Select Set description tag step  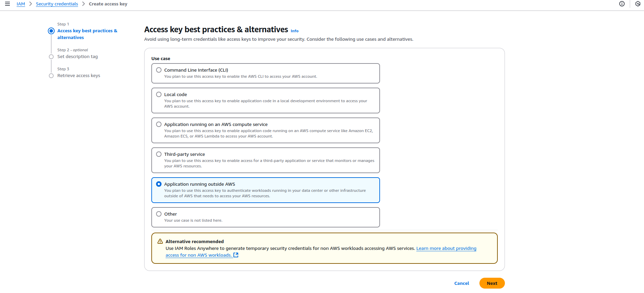point(77,57)
